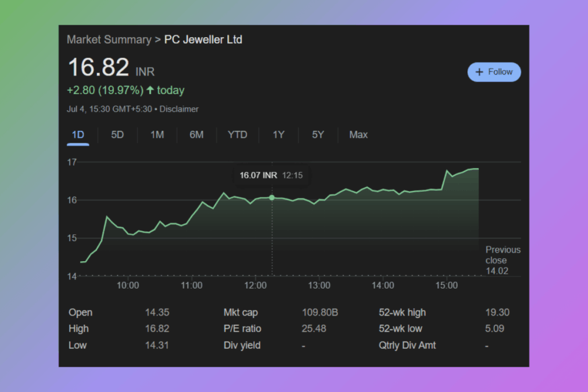
Task: Show the 1M chart range
Action: pos(157,135)
